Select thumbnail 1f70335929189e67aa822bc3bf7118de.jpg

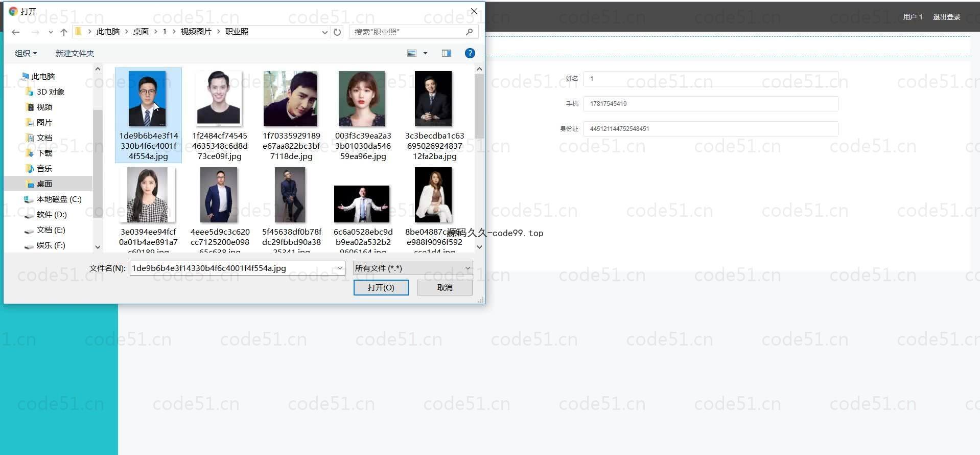(291, 115)
